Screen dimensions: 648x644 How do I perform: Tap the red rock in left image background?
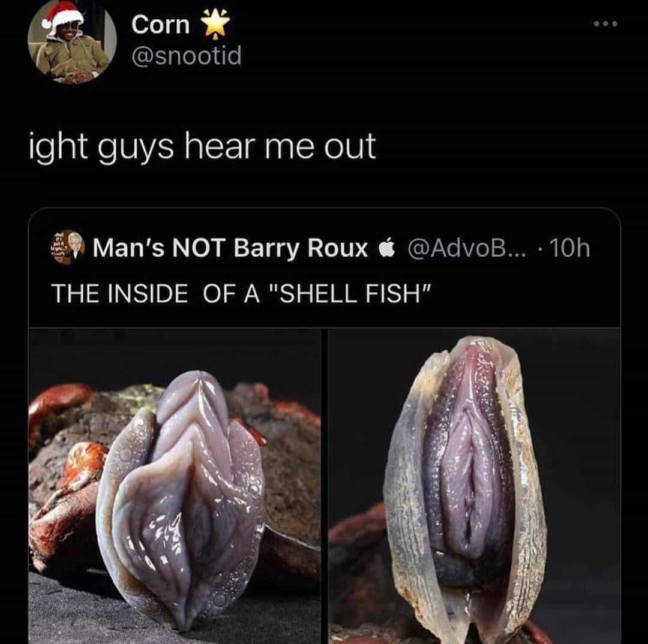(x=62, y=399)
